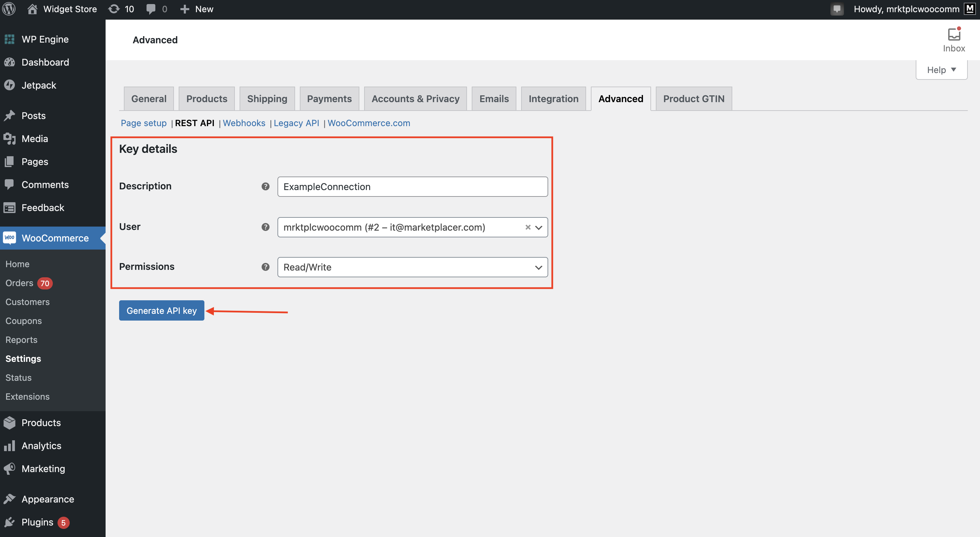Click the Dashboard gauge icon
The image size is (980, 537).
pyautogui.click(x=9, y=62)
